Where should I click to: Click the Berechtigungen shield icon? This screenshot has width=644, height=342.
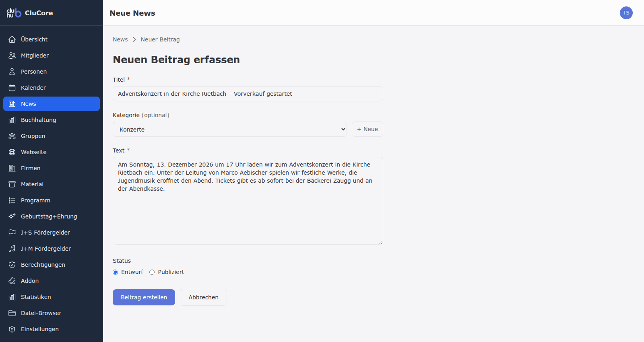12,265
